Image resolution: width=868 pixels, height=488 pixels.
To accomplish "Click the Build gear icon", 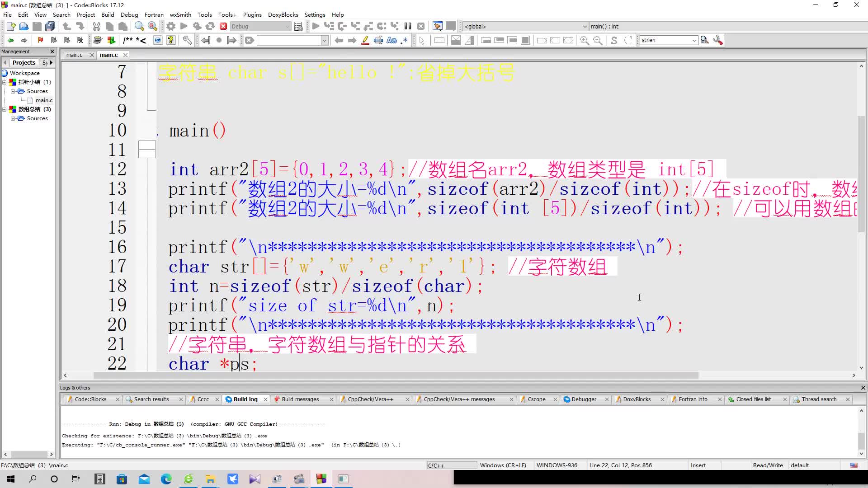I will pyautogui.click(x=170, y=26).
